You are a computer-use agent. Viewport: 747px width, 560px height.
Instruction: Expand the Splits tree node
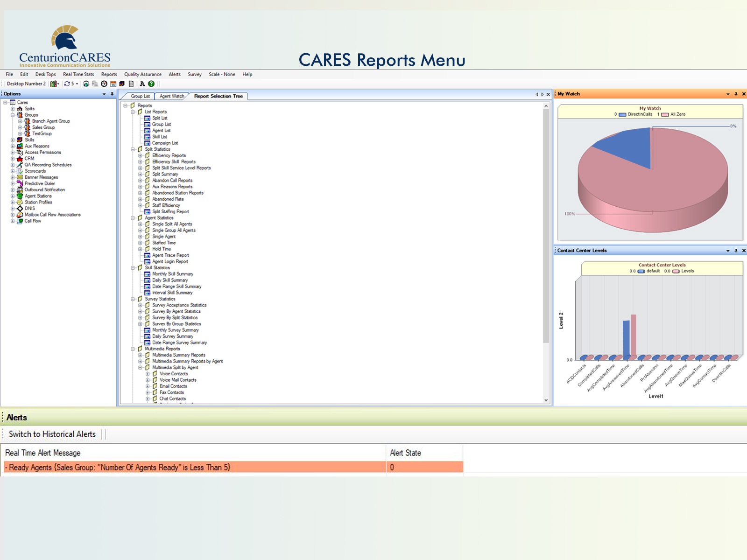coord(13,109)
